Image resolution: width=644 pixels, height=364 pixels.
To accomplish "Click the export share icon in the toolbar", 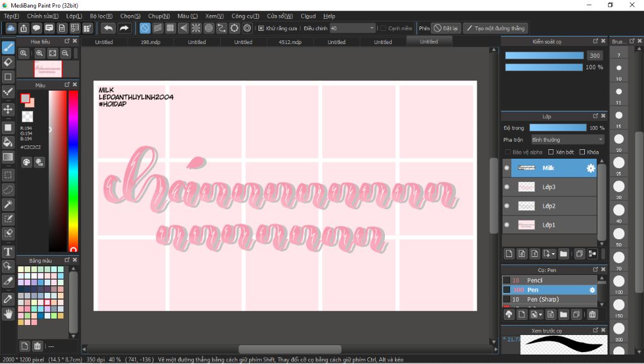I will 23,28.
